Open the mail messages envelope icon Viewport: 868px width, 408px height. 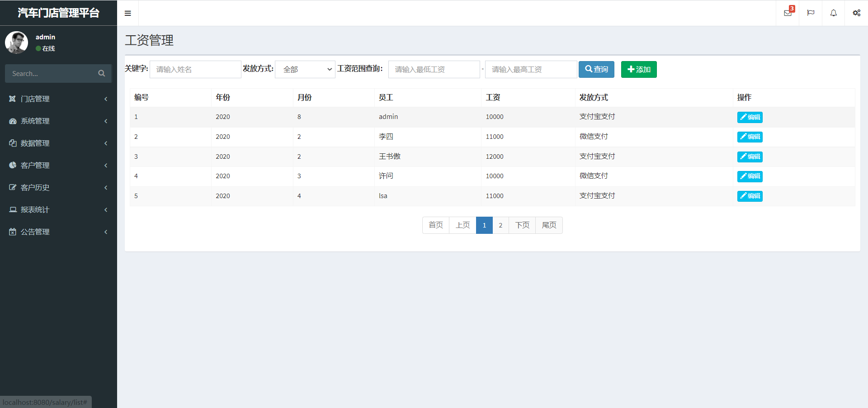tap(788, 13)
